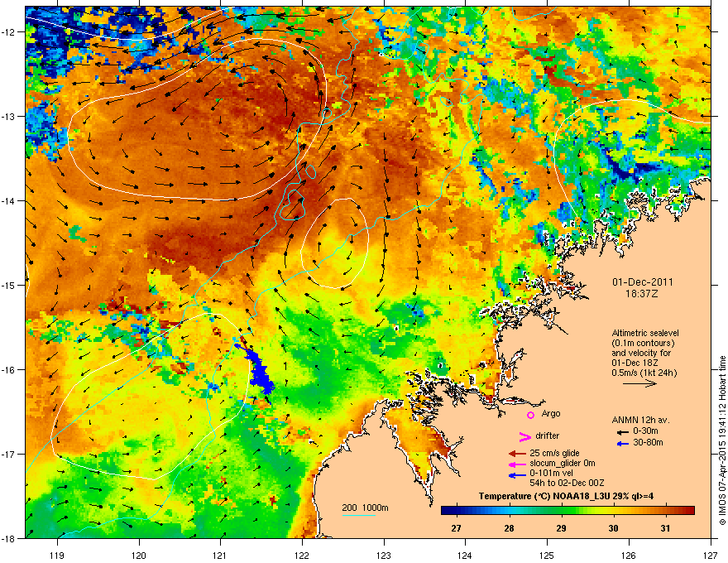Click the date text 01-Dec-2011

(x=643, y=282)
